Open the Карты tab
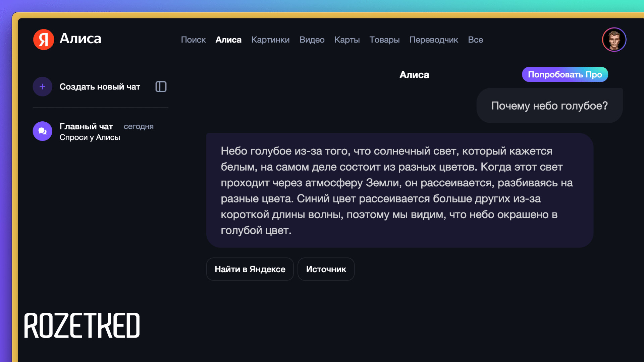The width and height of the screenshot is (644, 362). click(x=347, y=40)
